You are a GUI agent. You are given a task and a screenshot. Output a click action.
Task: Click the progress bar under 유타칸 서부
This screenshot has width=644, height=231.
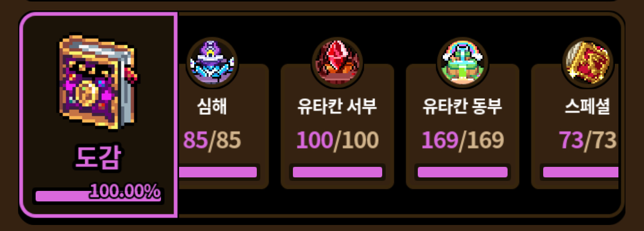(337, 172)
